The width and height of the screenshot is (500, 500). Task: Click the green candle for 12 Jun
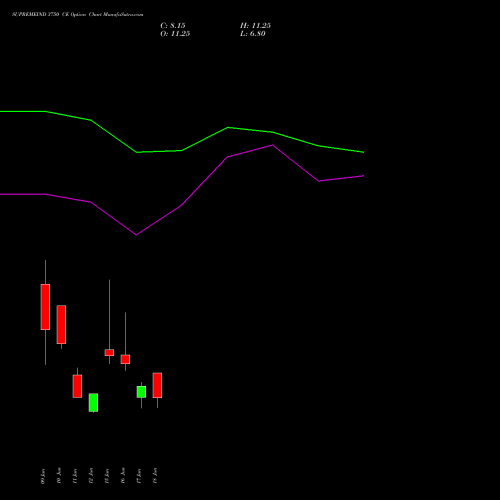pyautogui.click(x=93, y=403)
